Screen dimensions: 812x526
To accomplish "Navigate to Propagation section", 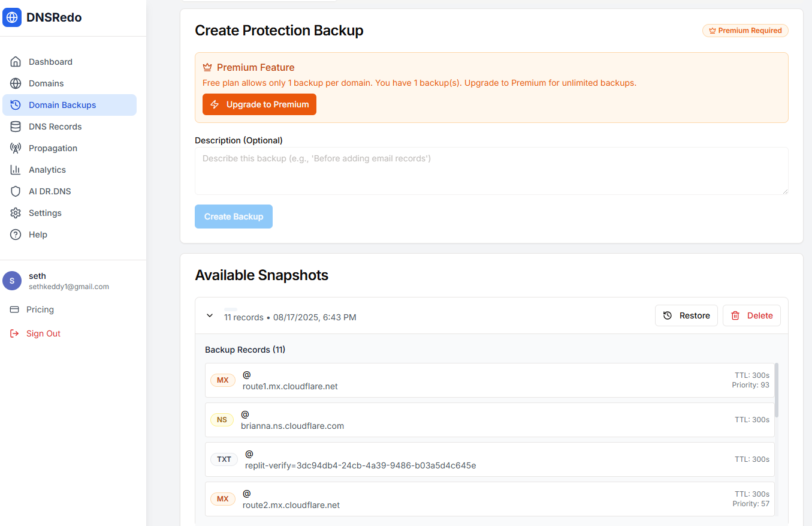I will pos(70,148).
